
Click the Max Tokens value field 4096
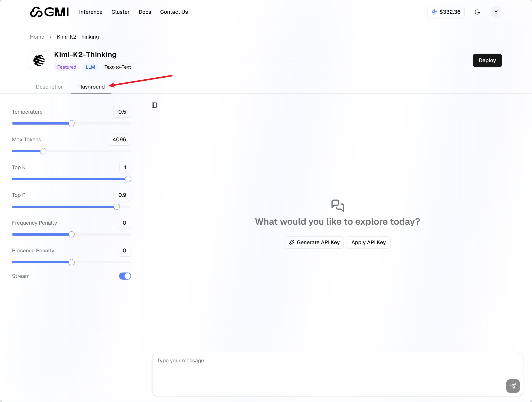pyautogui.click(x=119, y=139)
